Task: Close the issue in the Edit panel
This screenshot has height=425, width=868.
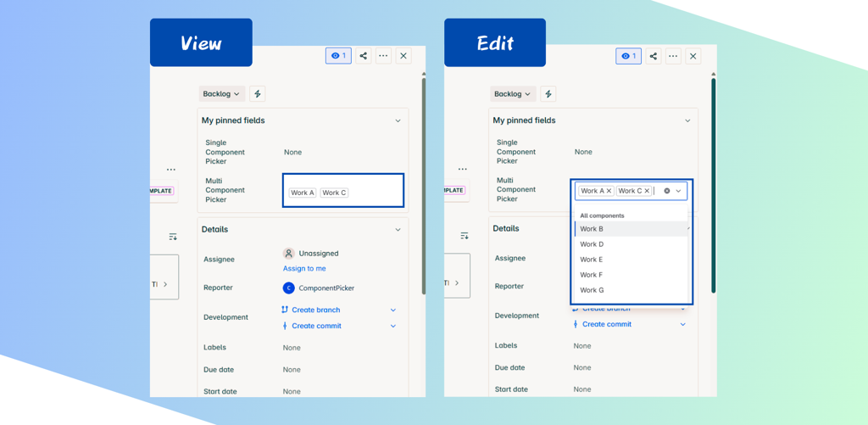Action: click(x=693, y=56)
